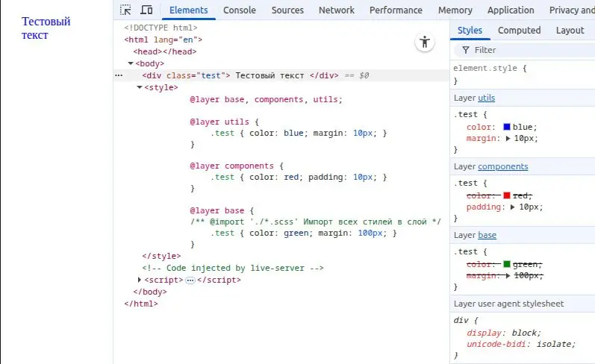The image size is (595, 364).
Task: Open the accessibility tree icon button
Action: [425, 42]
